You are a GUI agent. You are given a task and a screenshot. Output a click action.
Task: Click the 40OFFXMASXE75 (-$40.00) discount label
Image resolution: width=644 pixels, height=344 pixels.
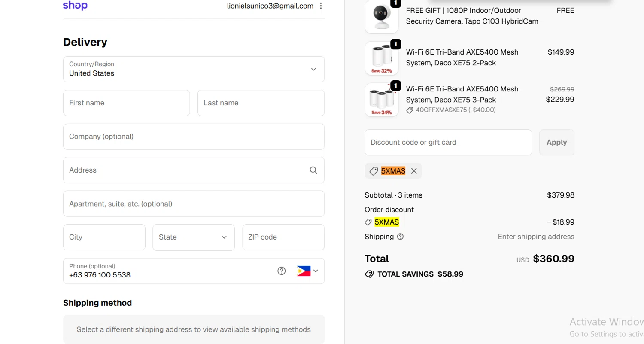pos(456,110)
